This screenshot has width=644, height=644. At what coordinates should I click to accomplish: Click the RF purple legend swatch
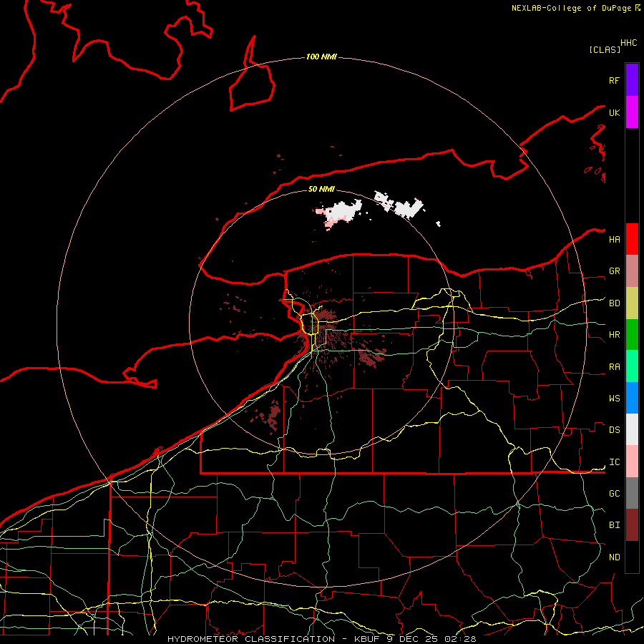632,80
